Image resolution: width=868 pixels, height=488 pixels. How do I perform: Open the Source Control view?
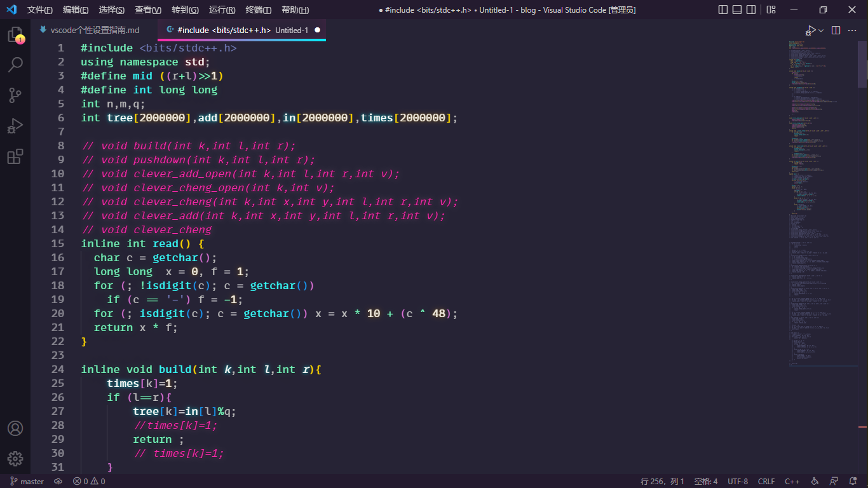tap(15, 95)
